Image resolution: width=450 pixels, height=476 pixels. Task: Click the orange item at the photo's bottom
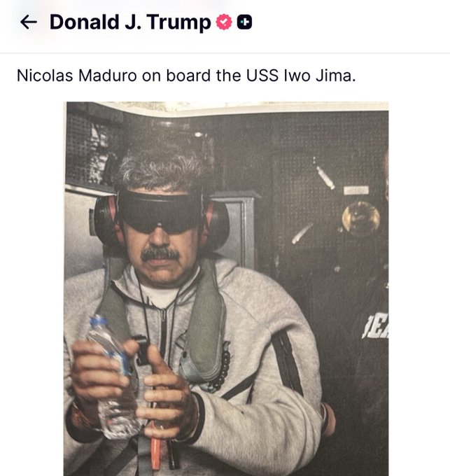(155, 447)
